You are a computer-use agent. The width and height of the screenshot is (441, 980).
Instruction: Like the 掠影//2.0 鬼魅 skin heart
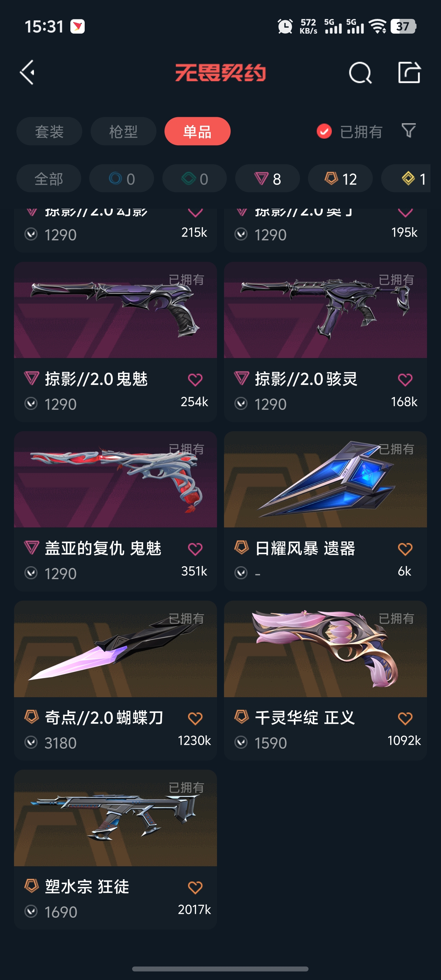pyautogui.click(x=195, y=380)
